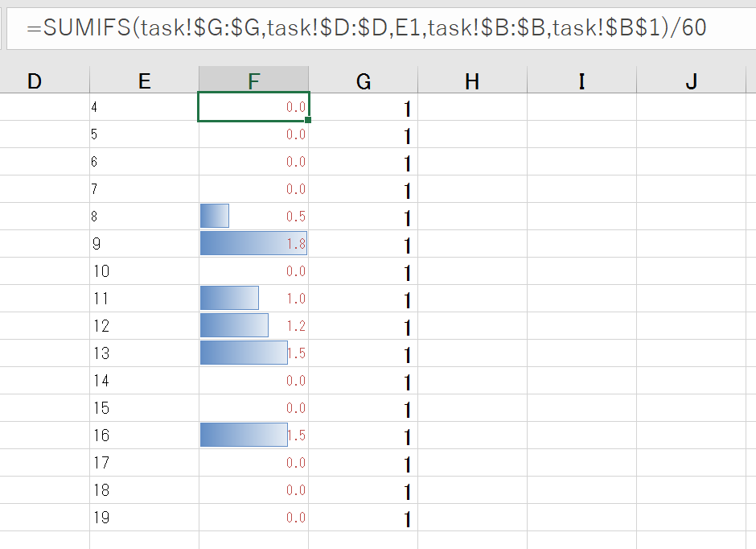Click cell in column E showing 9

click(x=144, y=244)
